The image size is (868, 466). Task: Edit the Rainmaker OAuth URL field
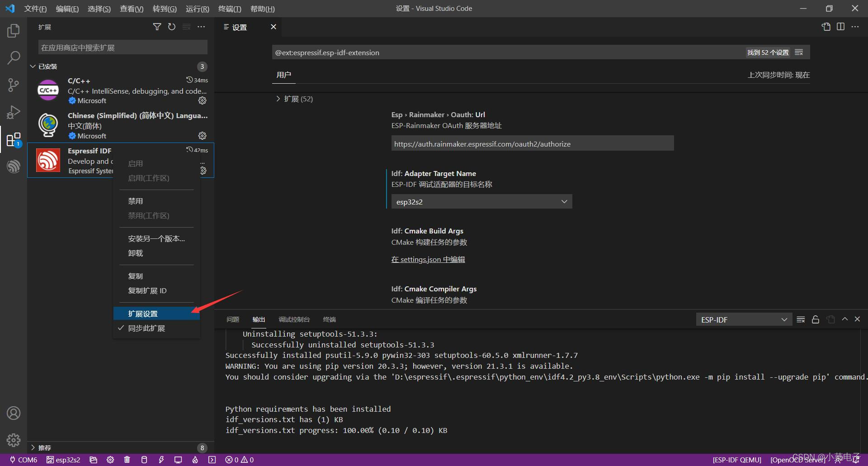533,144
